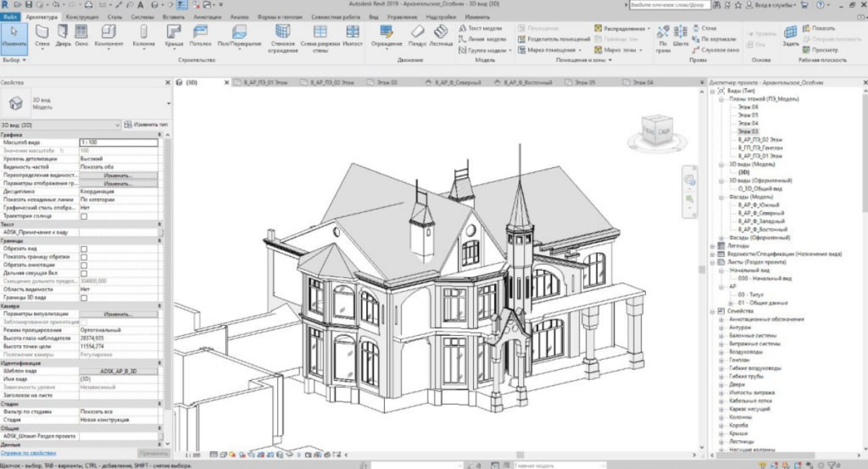Click Изменить for Переопределения видимости
The image size is (868, 469).
coord(118,176)
